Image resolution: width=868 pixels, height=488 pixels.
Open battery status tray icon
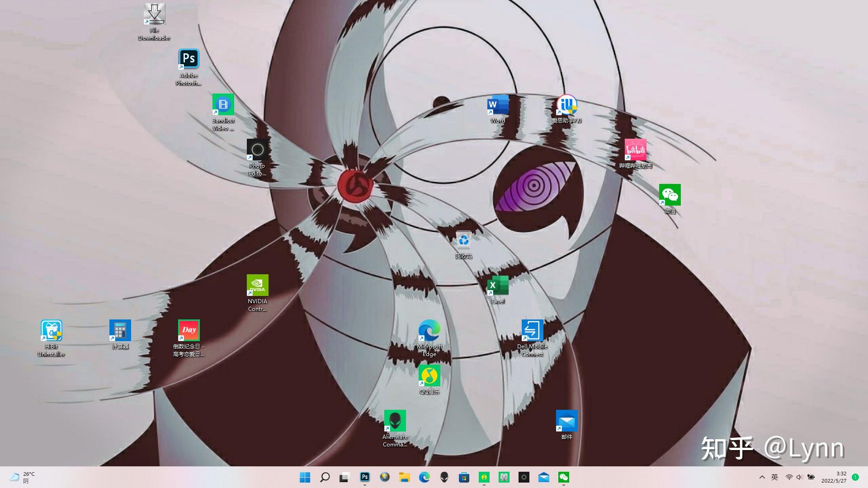coord(811,477)
